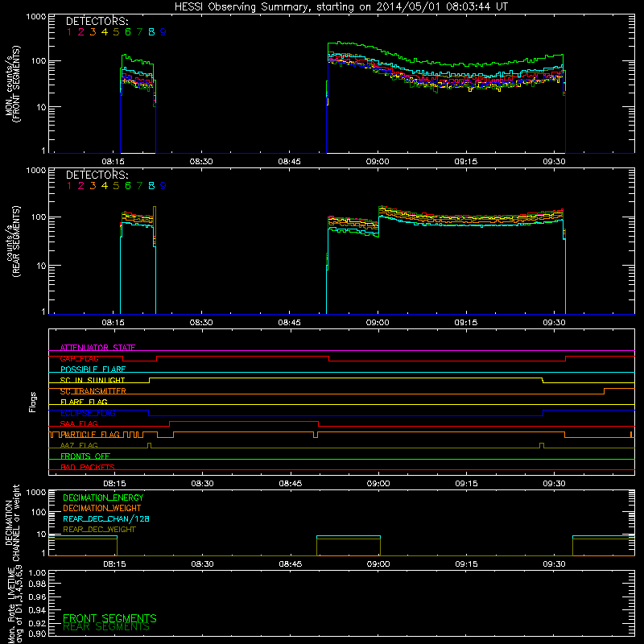The width and height of the screenshot is (644, 644).
Task: Click the PARTICLE_FLAG label
Action: 90,434
